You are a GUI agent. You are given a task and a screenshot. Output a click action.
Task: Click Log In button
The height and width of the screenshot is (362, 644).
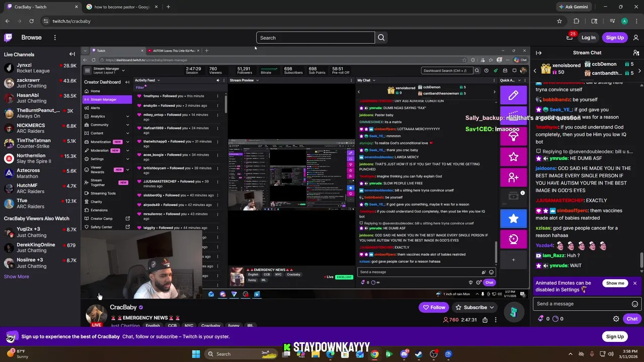click(x=588, y=38)
